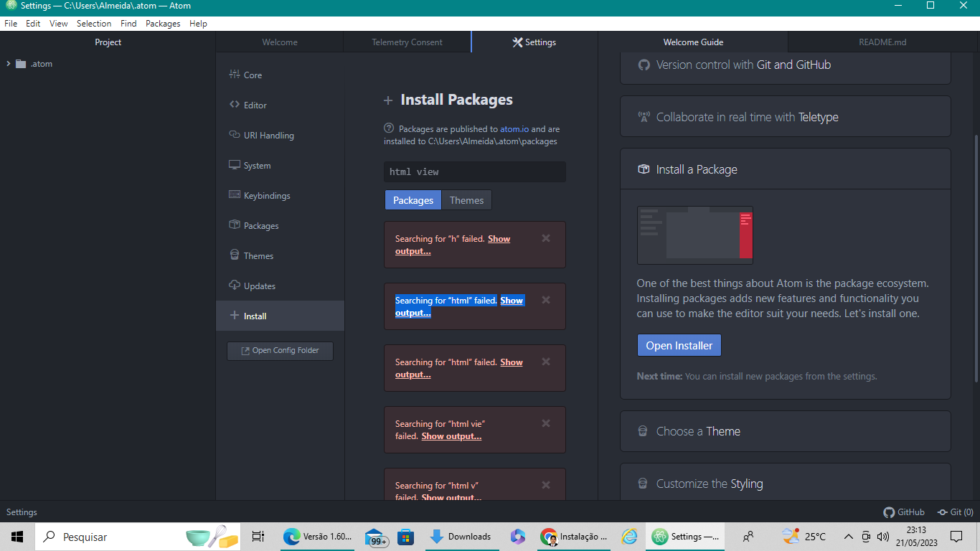Open the Internet Explorer taskbar icon
This screenshot has width=980, height=551.
[x=629, y=537]
